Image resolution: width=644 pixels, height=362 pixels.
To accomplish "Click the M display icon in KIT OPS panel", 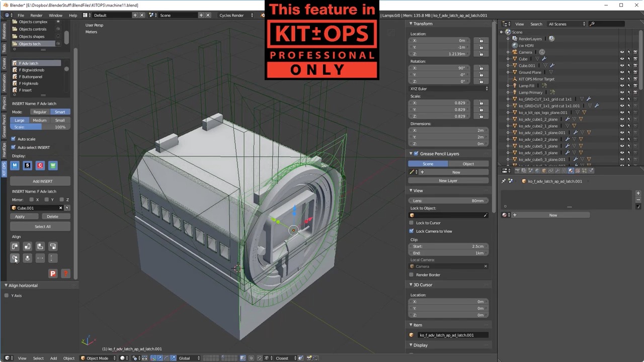I will coord(15,165).
